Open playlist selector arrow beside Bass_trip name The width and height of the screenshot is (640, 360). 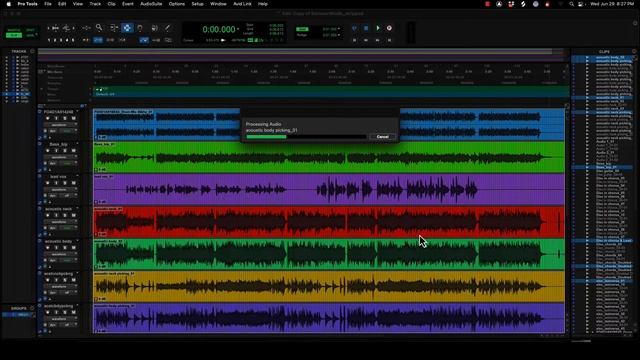point(78,144)
